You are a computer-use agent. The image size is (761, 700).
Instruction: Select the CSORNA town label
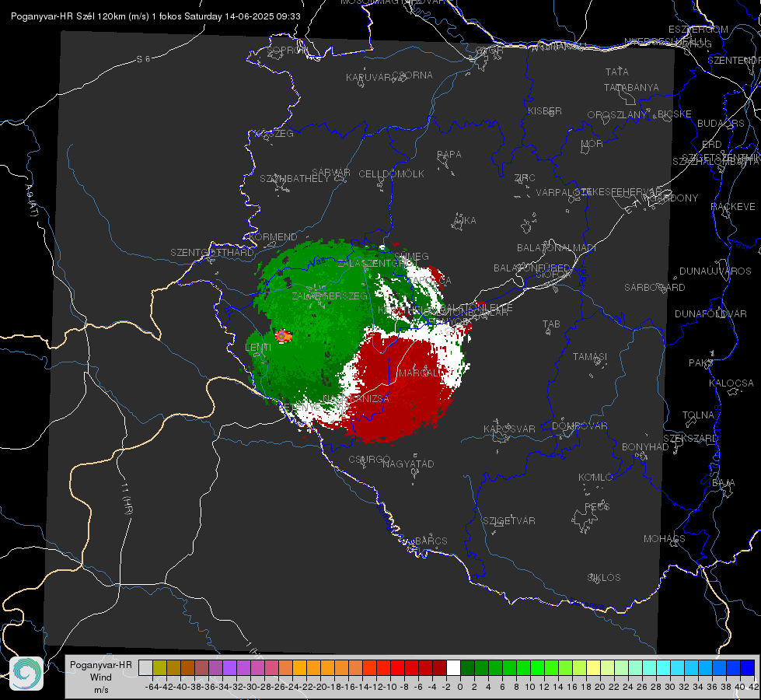[x=413, y=75]
